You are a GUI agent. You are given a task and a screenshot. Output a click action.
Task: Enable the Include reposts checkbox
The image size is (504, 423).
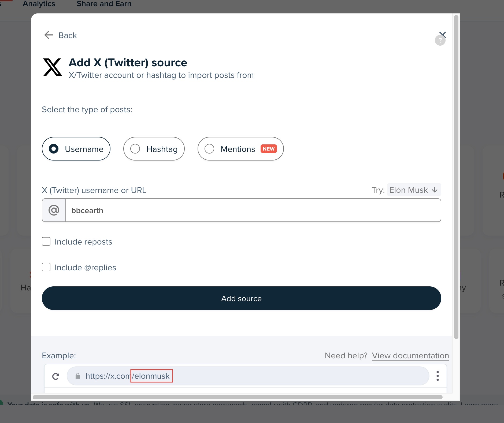tap(46, 241)
